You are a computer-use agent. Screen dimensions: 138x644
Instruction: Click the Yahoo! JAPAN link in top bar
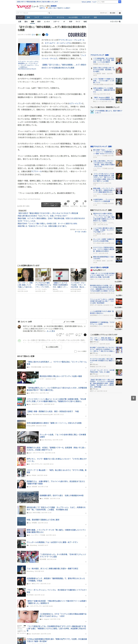coord(86,2)
